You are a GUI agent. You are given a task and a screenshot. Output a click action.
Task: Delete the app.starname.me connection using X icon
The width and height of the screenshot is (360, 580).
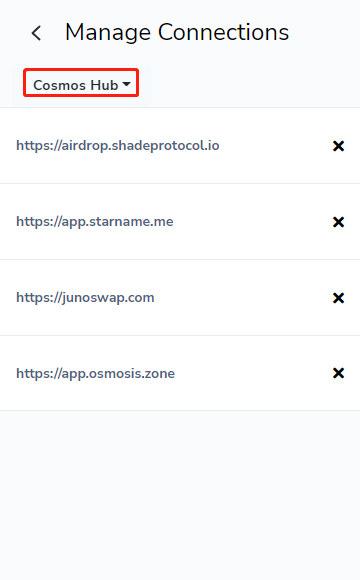(338, 222)
